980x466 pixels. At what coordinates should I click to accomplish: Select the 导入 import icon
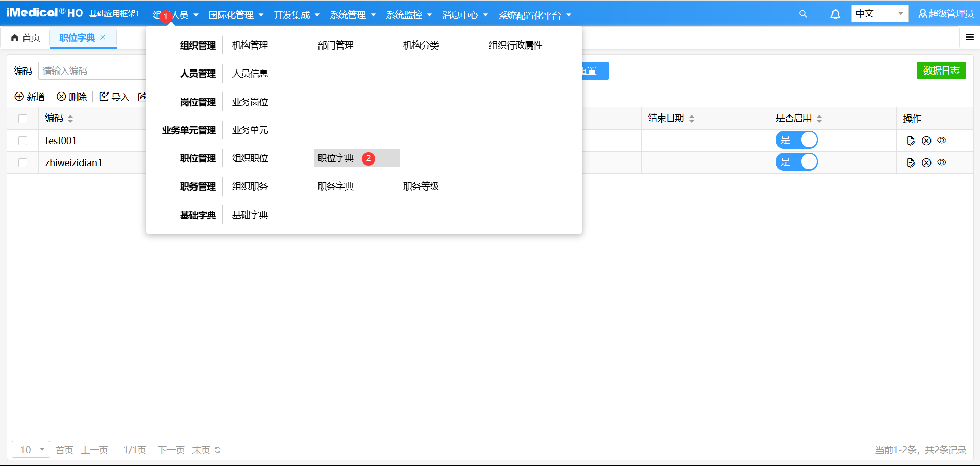click(x=104, y=97)
